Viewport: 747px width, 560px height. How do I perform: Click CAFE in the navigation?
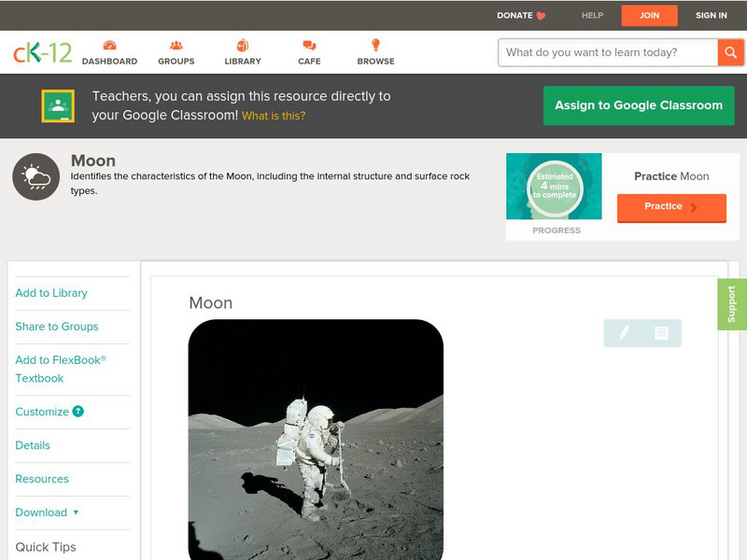coord(309,61)
